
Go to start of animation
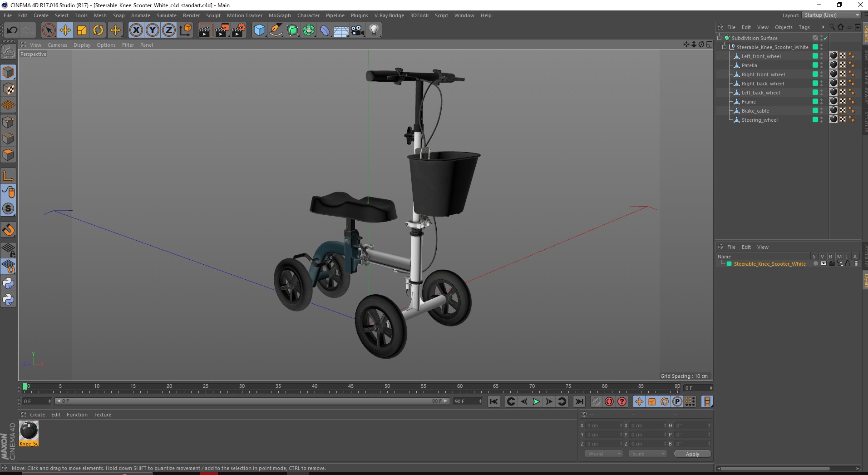(494, 401)
